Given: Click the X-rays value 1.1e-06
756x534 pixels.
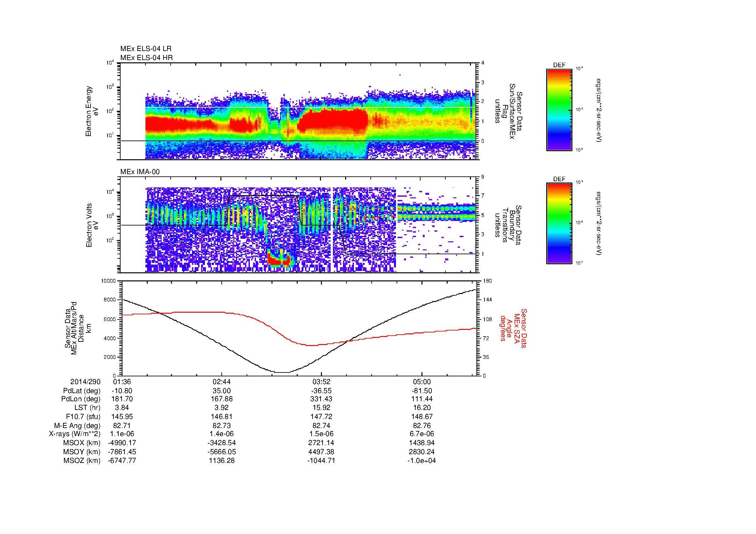Looking at the screenshot, I should coord(122,434).
